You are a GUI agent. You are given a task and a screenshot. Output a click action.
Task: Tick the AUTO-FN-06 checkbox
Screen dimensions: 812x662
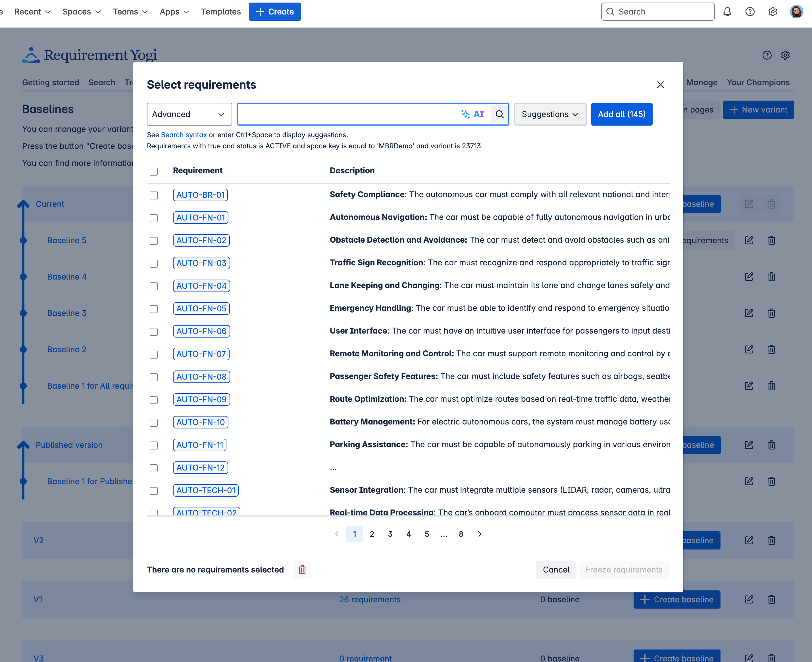point(154,332)
